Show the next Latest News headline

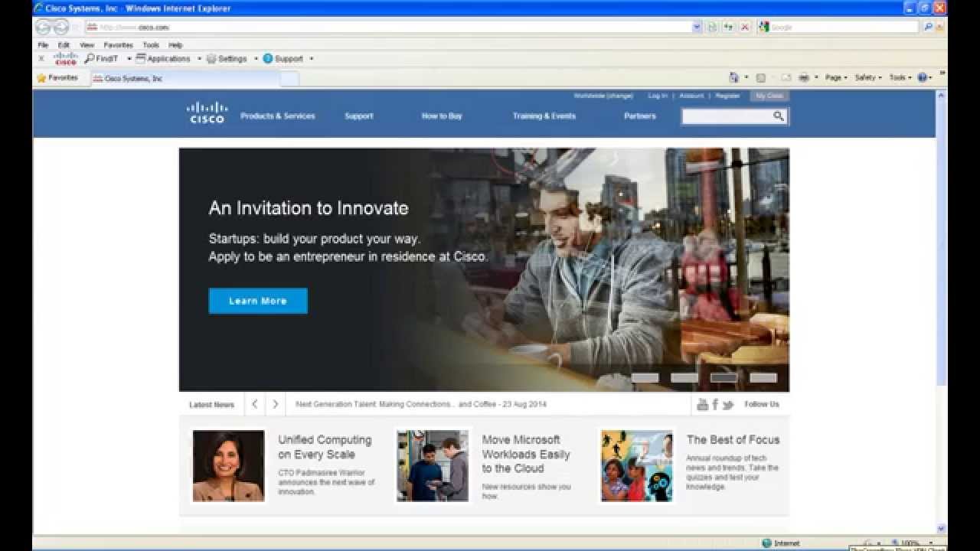[x=276, y=404]
